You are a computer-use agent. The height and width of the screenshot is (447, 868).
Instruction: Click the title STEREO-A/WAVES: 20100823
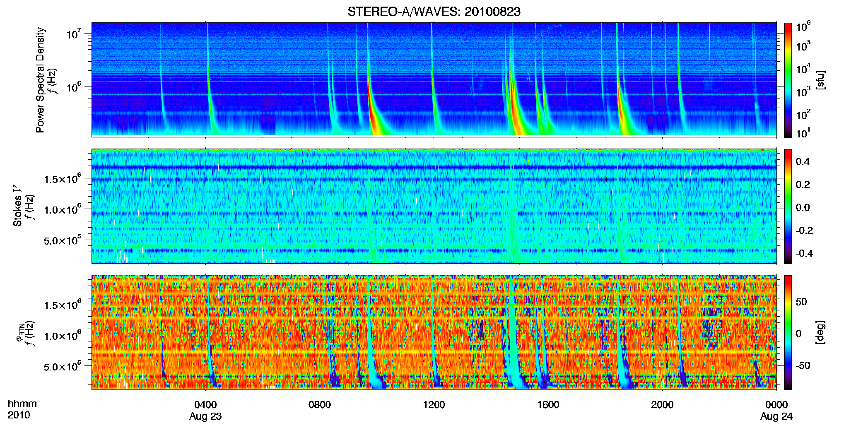point(434,12)
